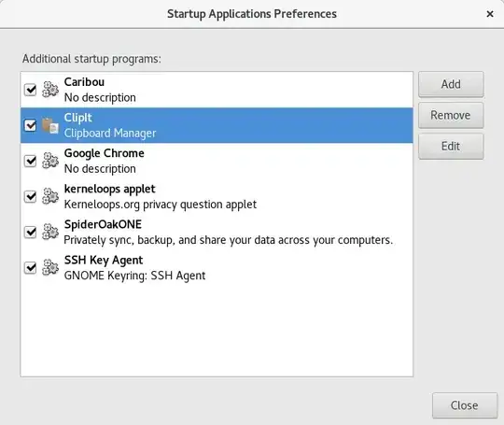The width and height of the screenshot is (504, 425).
Task: Disable ClipIt at startup via checkbox
Action: tap(31, 125)
